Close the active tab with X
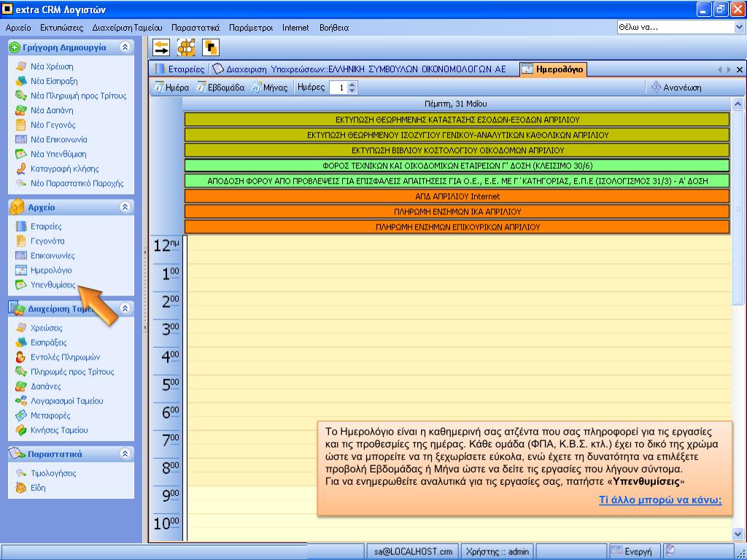 click(x=740, y=70)
